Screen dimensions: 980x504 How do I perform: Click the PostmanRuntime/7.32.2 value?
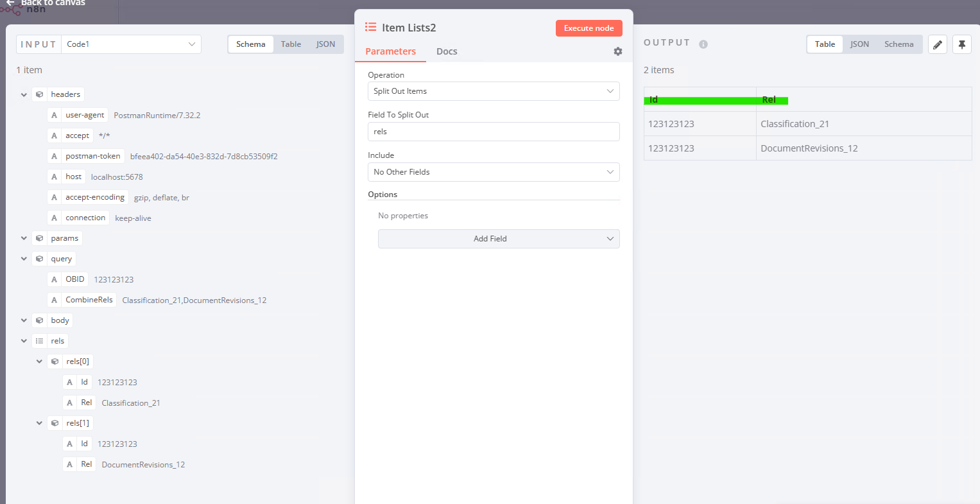157,116
